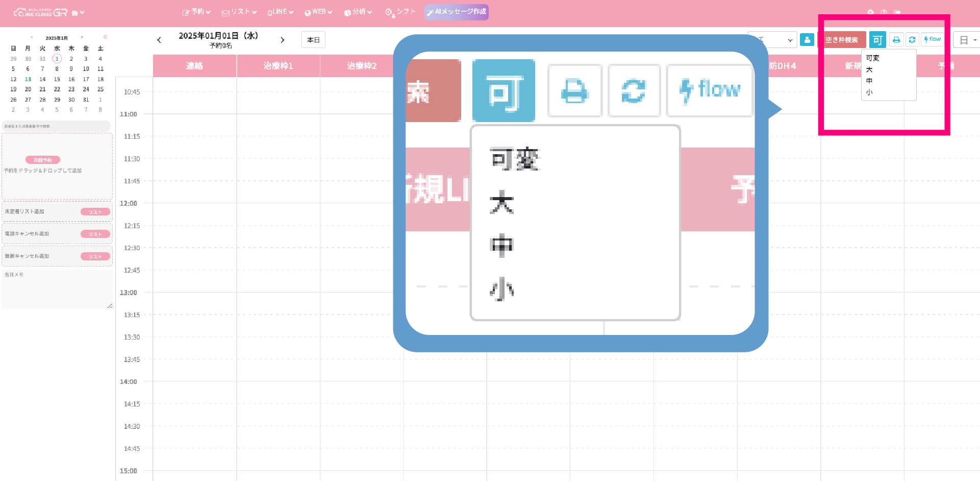Click the help question mark icon
This screenshot has width=980, height=481.
(884, 12)
